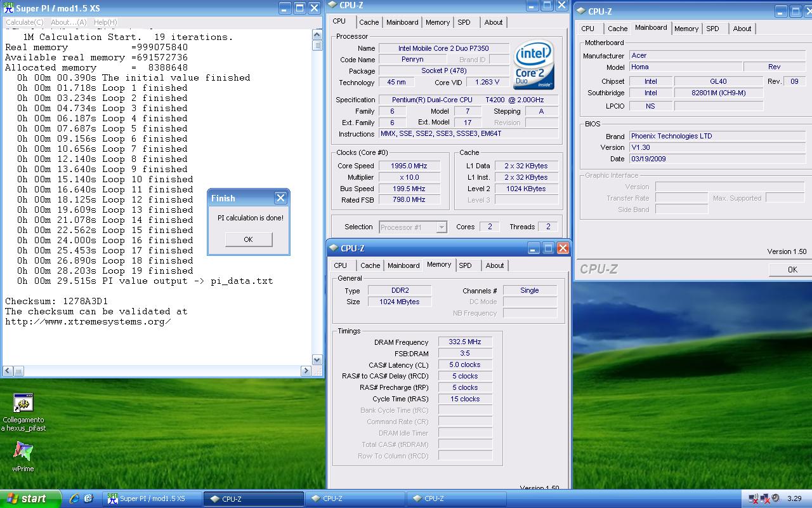This screenshot has height=508, width=812.
Task: Click OK in the CPU-Z Mainboard window
Action: tap(792, 270)
